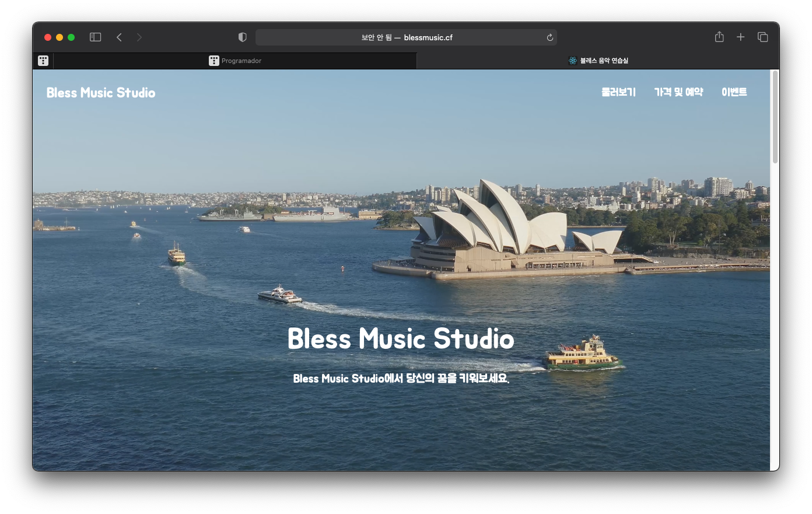Image resolution: width=812 pixels, height=514 pixels.
Task: Close the Safari window red button
Action: coord(48,37)
